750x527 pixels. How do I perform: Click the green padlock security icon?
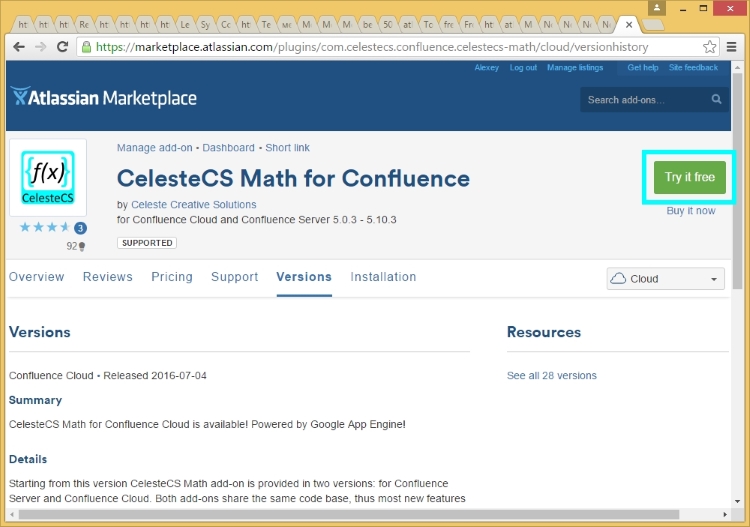point(87,47)
